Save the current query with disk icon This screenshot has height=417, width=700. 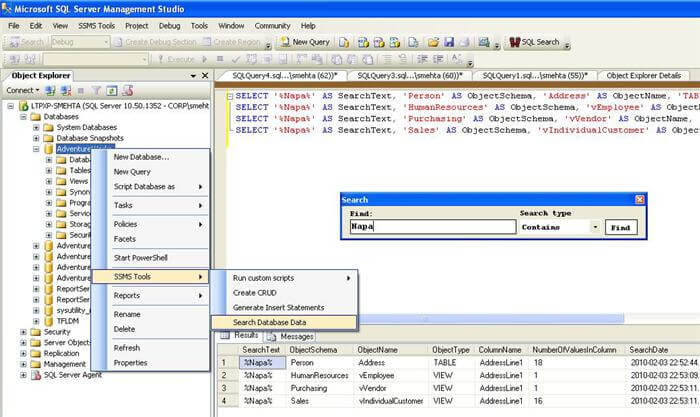pos(449,42)
